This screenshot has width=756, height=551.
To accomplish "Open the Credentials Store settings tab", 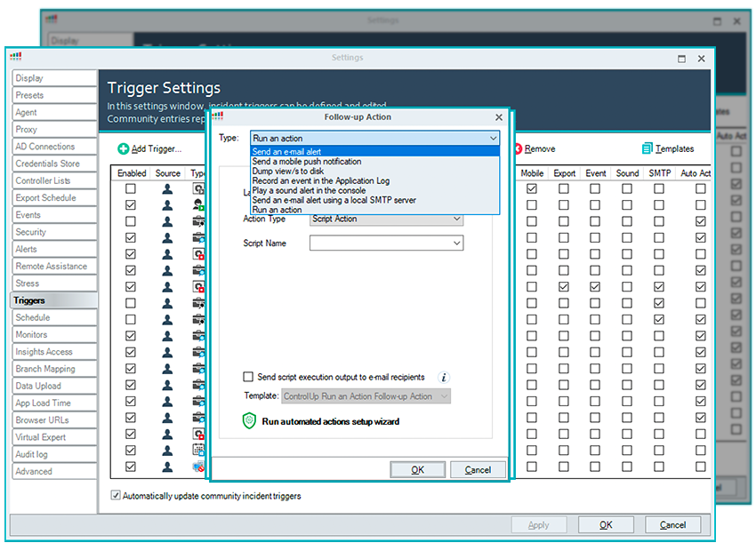I will click(x=54, y=164).
